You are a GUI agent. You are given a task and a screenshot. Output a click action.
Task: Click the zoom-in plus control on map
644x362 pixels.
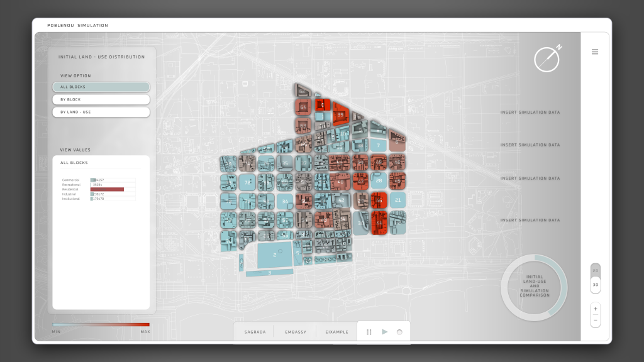tap(595, 309)
